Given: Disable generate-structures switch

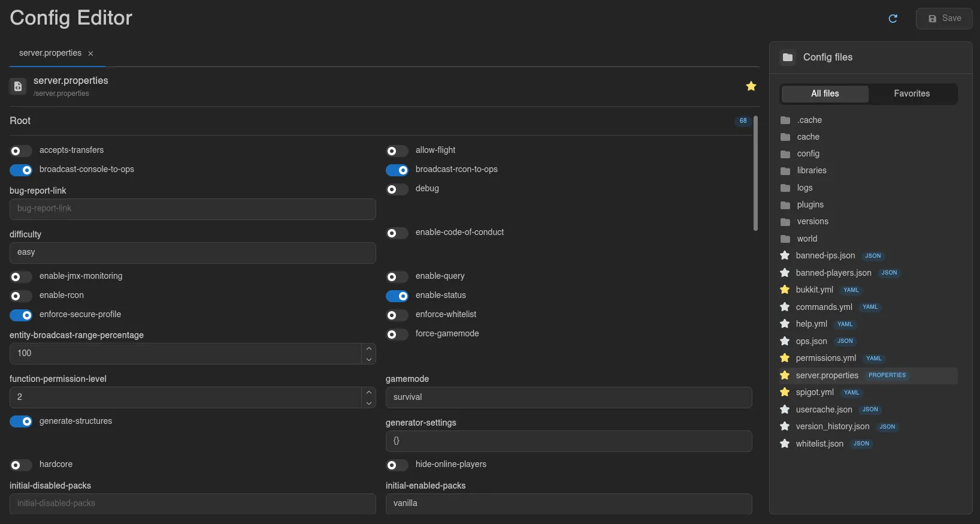Looking at the screenshot, I should 21,422.
